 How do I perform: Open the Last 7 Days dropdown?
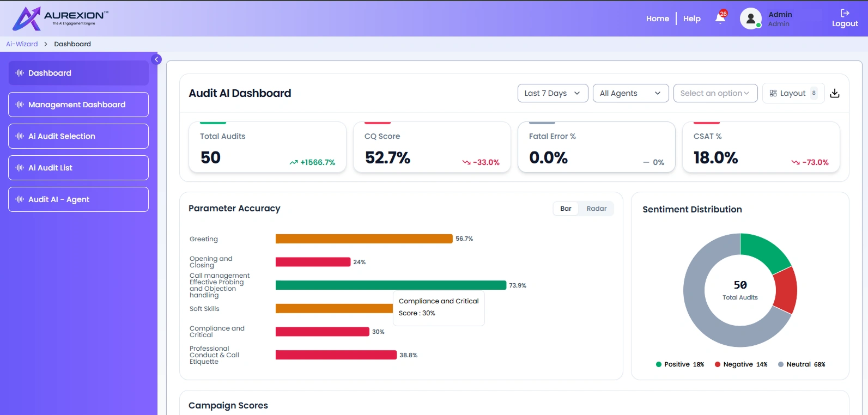[x=553, y=93]
